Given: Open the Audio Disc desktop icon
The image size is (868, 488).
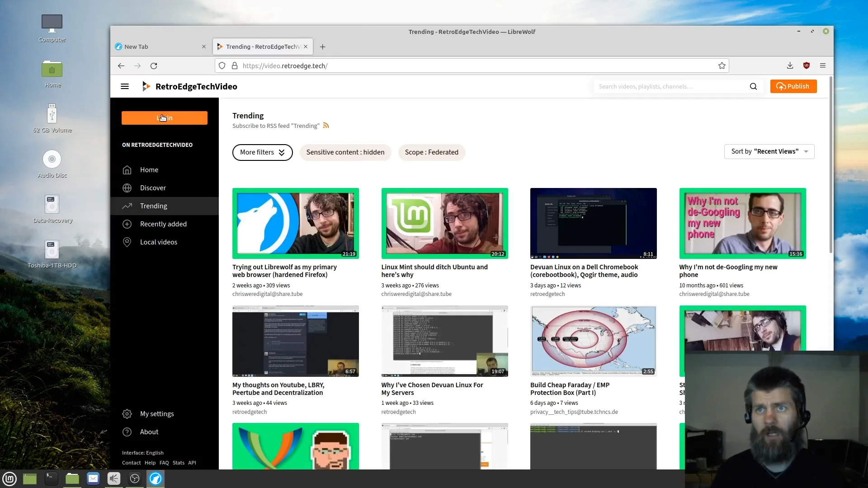Looking at the screenshot, I should click(x=52, y=164).
